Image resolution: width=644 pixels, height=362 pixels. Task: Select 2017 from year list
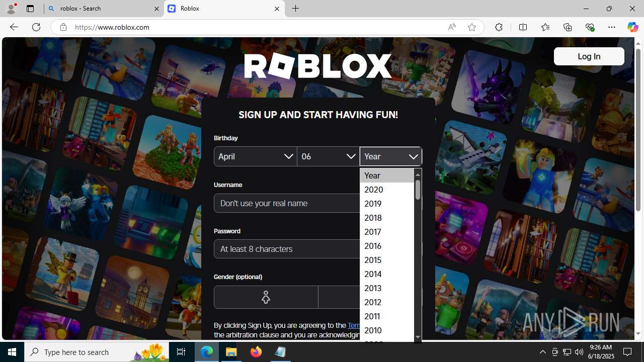387,232
